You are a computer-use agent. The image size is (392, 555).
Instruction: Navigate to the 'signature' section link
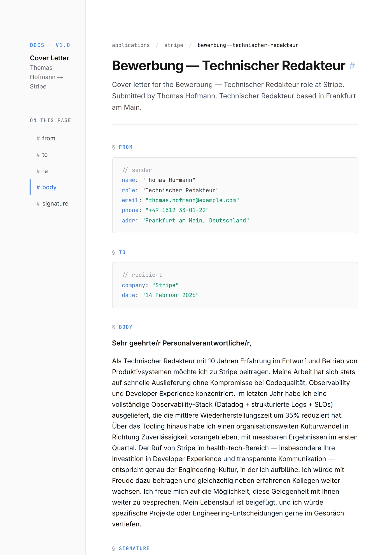pos(52,203)
